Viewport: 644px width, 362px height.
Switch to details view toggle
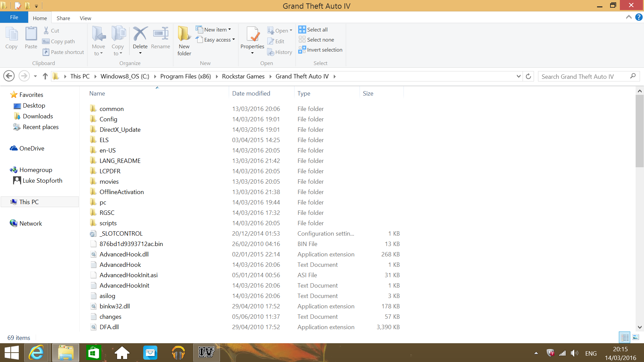(625, 337)
